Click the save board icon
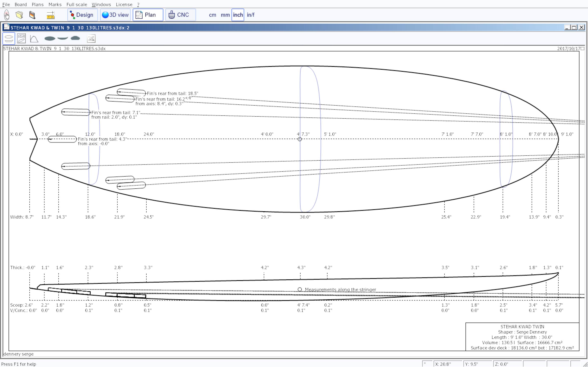The image size is (588, 367). point(32,15)
